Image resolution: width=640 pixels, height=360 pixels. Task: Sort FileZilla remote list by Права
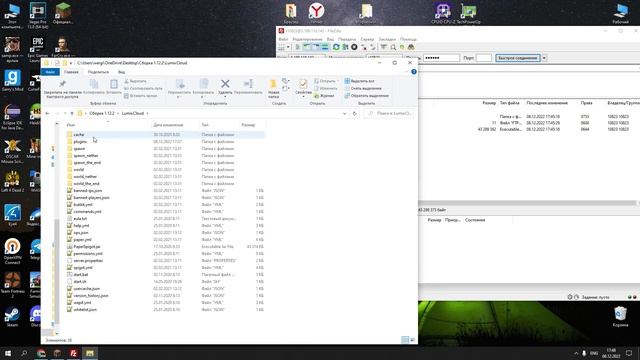click(x=587, y=103)
